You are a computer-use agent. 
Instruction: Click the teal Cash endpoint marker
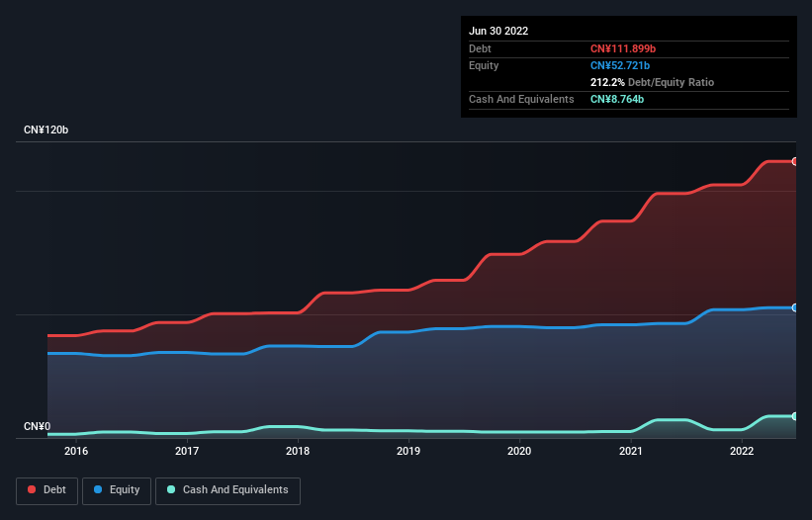click(795, 416)
